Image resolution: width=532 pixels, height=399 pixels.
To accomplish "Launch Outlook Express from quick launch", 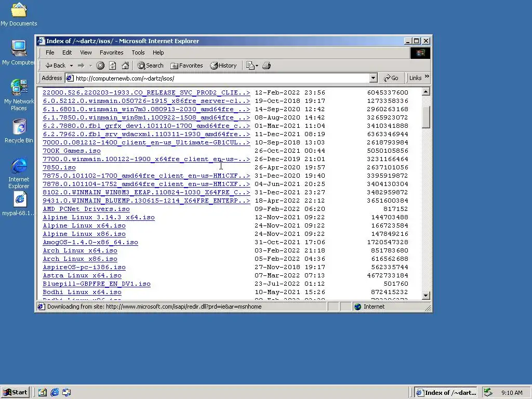I will (x=66, y=393).
